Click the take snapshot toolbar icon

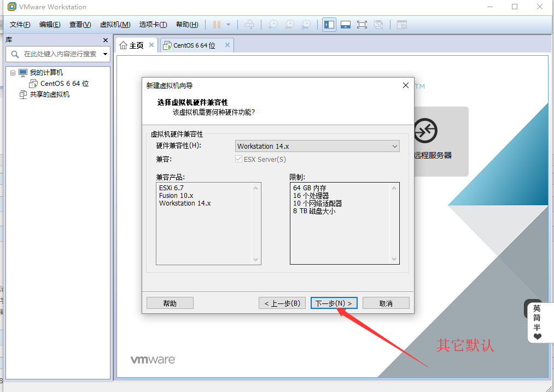273,25
